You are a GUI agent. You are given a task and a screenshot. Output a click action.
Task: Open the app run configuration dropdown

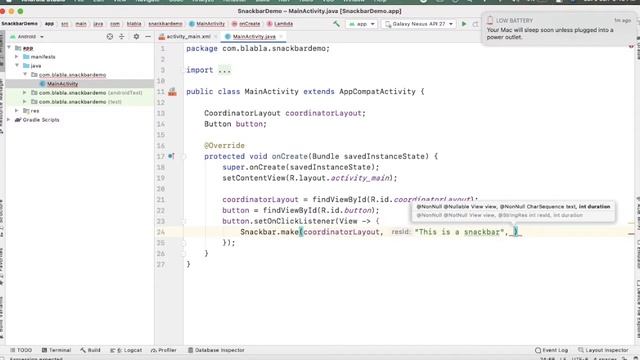362,24
